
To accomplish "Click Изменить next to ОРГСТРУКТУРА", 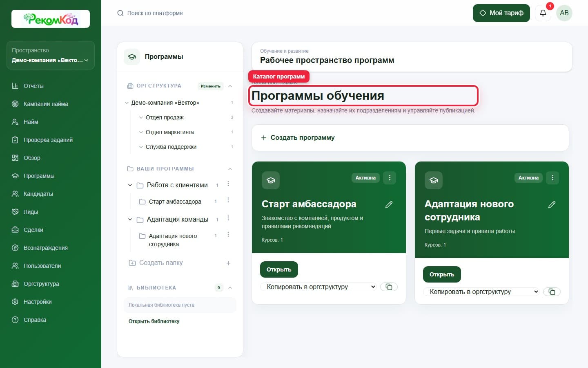I will point(211,86).
